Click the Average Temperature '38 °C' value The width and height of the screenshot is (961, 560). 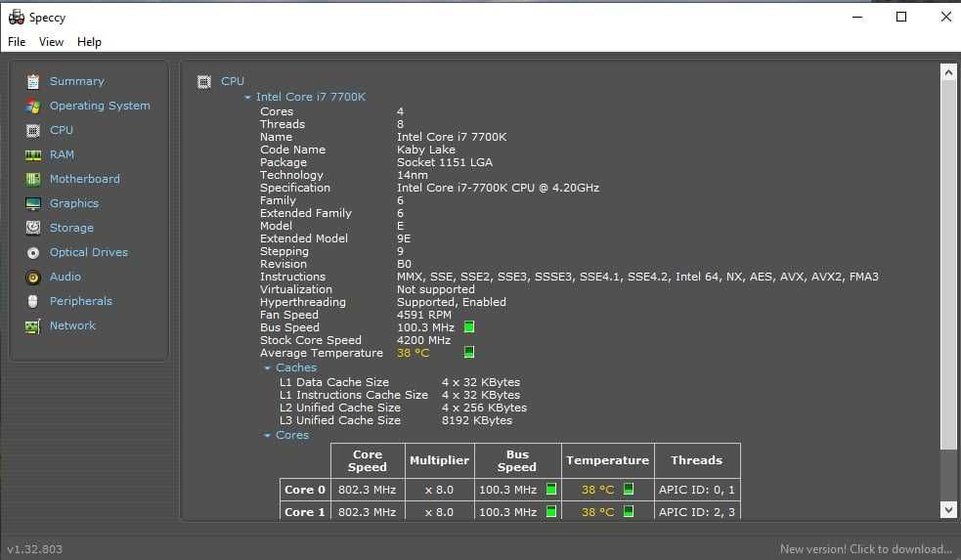[x=414, y=353]
